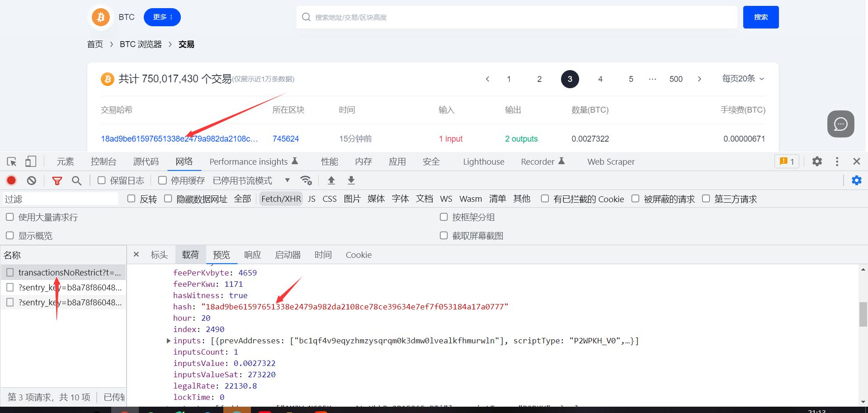Stop recording network log red button

coord(11,180)
